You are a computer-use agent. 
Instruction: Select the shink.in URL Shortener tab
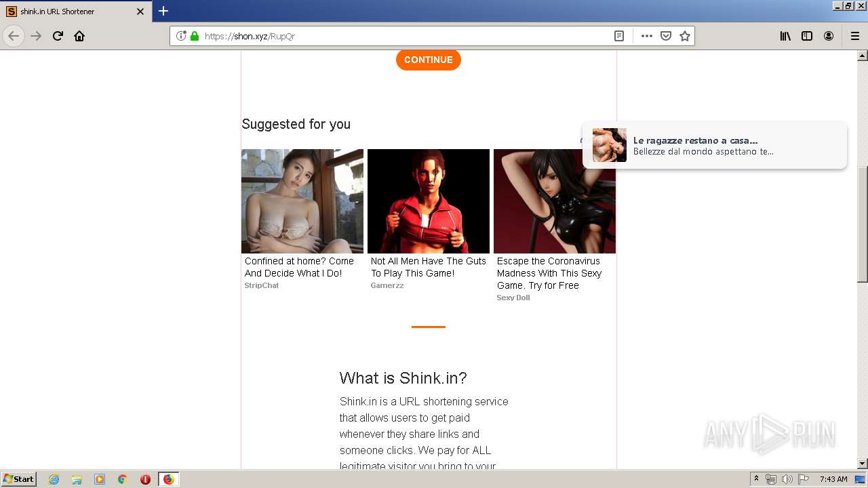pos(75,12)
